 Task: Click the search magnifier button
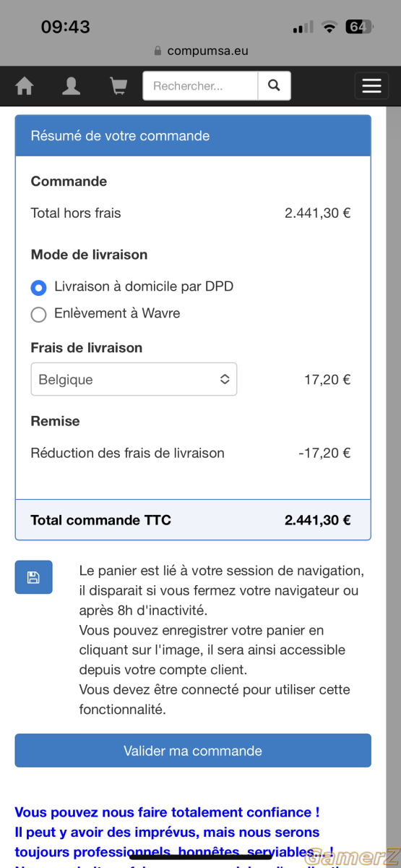pyautogui.click(x=274, y=85)
